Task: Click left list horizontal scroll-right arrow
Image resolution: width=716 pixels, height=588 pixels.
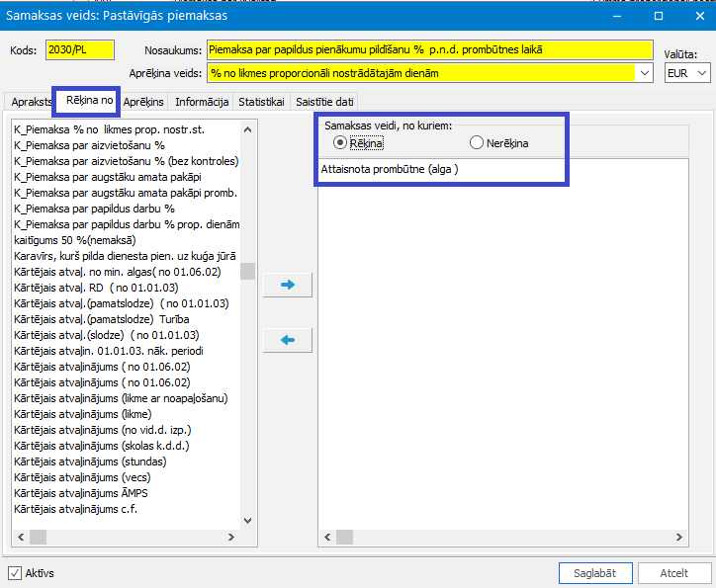Action: [231, 538]
